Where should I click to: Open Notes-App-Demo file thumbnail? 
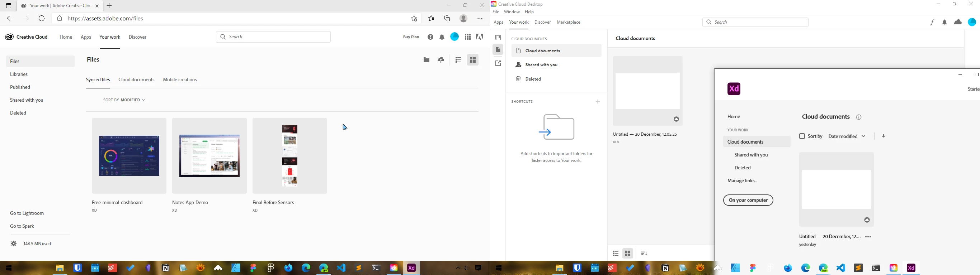209,156
